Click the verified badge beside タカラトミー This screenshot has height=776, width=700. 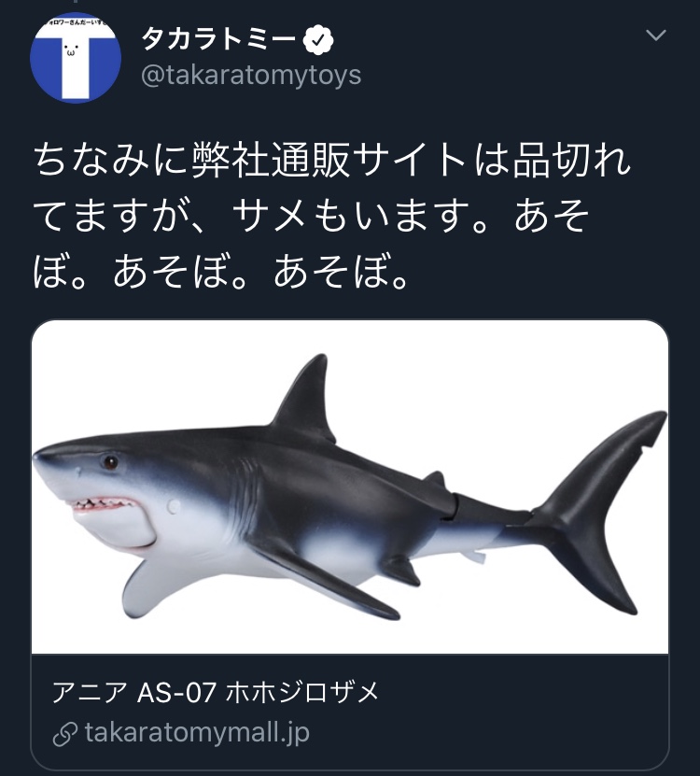[x=320, y=39]
